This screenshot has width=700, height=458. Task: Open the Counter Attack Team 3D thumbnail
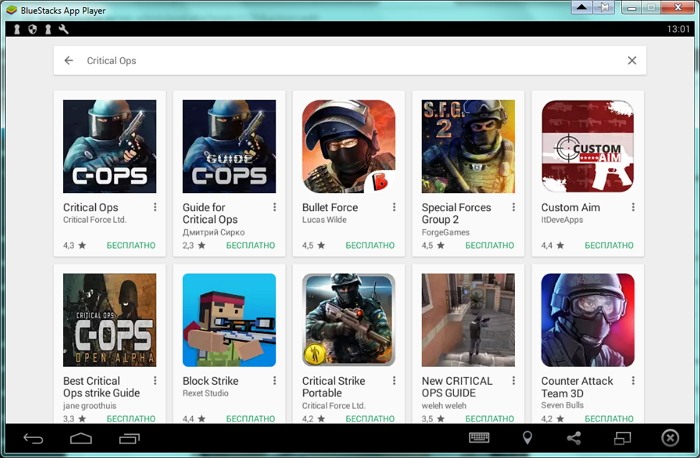(x=587, y=320)
